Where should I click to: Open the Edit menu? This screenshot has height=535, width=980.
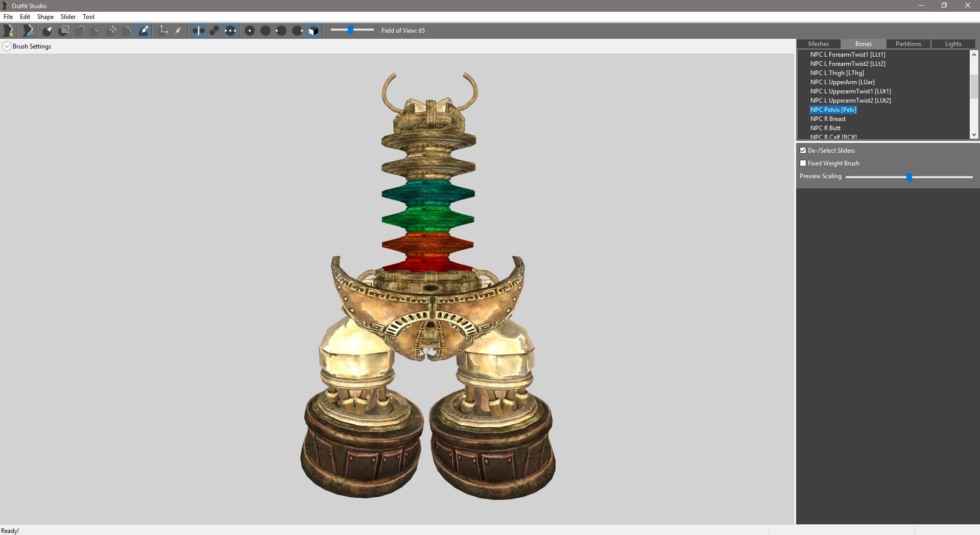(x=25, y=17)
